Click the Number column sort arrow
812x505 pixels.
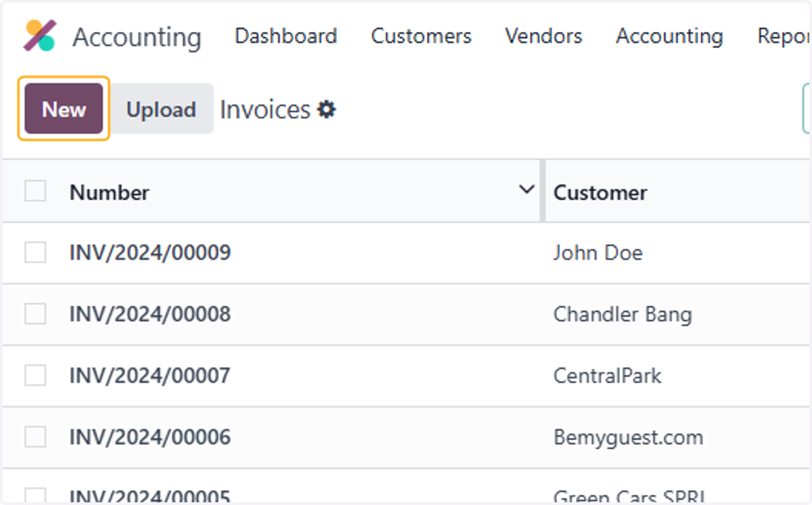526,190
